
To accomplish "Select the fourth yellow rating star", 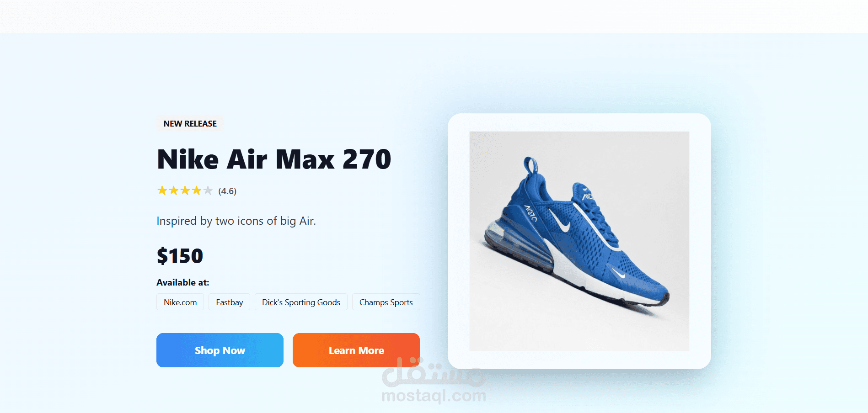I will 196,191.
